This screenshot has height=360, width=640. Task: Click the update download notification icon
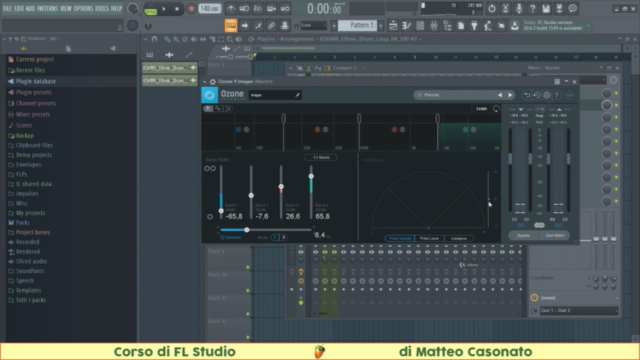click(x=515, y=26)
